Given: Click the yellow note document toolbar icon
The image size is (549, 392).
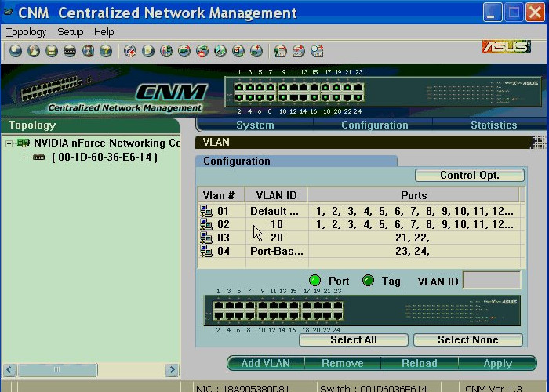Looking at the screenshot, I should click(148, 51).
